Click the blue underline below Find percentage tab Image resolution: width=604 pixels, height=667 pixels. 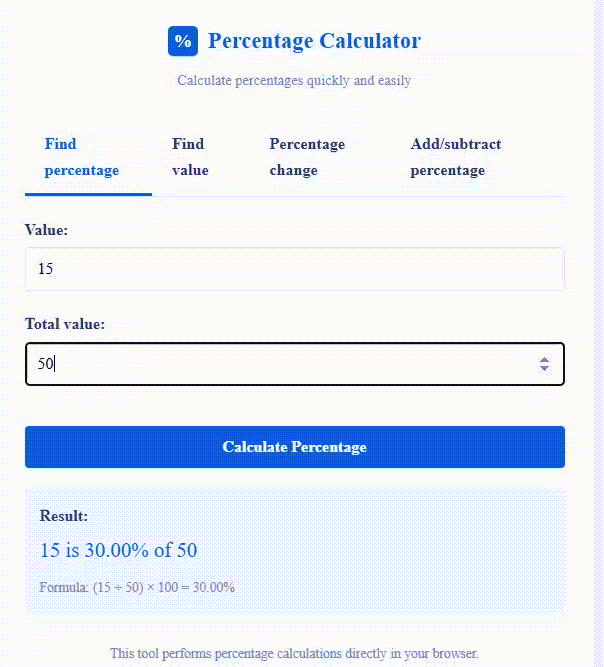click(x=88, y=194)
